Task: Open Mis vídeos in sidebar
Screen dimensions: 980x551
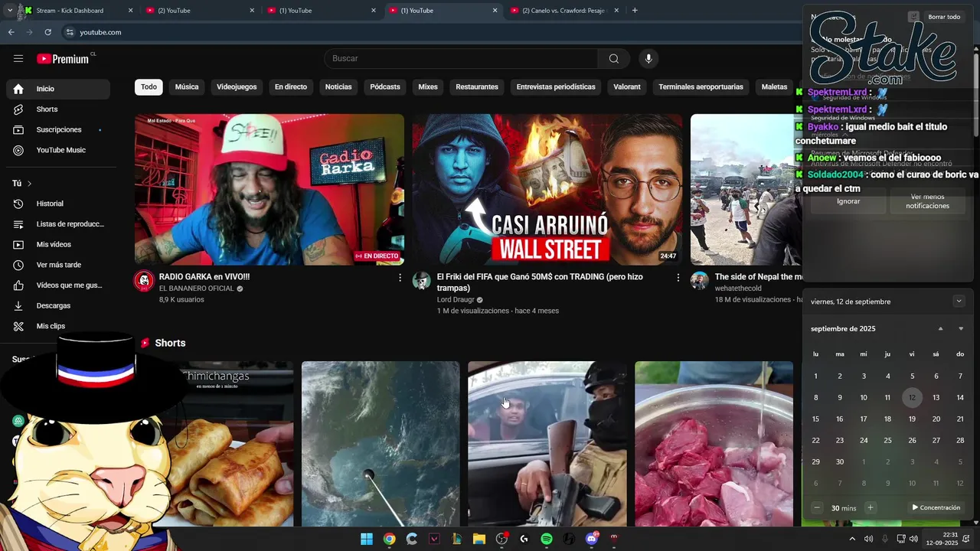Action: [x=58, y=244]
